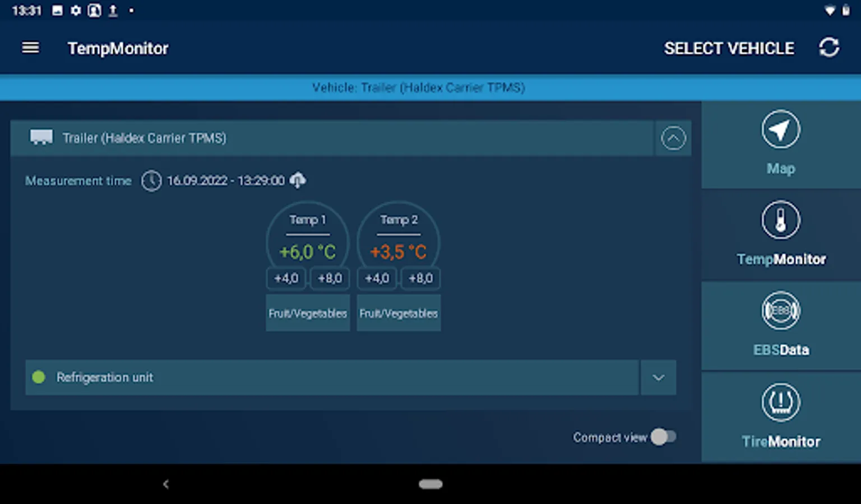Tap the Temp 1 reading +6,0 °C
The width and height of the screenshot is (861, 504).
click(x=308, y=252)
